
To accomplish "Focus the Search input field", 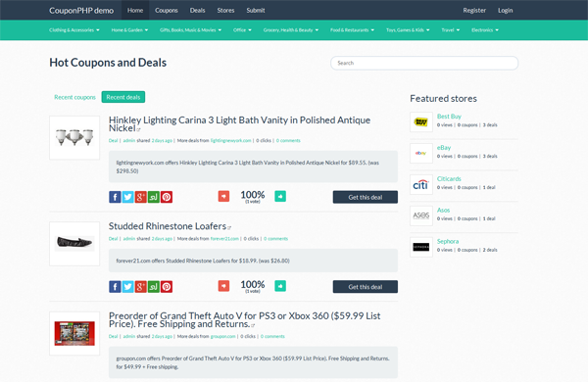I will (x=424, y=63).
